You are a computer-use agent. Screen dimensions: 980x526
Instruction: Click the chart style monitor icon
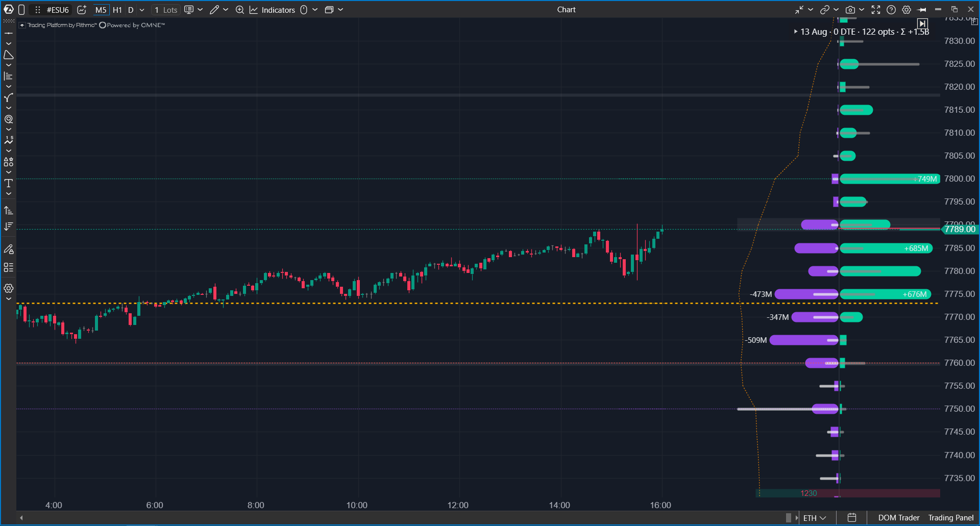[x=189, y=10]
